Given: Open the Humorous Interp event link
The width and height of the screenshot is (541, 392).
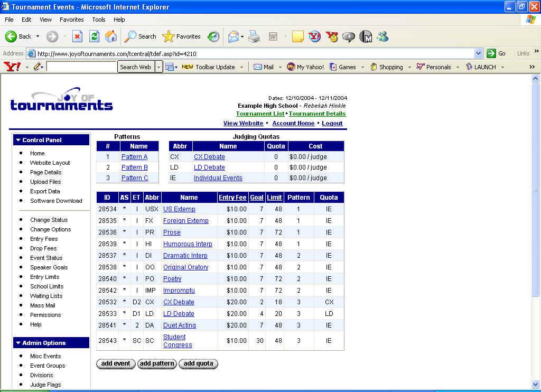Looking at the screenshot, I should click(x=188, y=244).
